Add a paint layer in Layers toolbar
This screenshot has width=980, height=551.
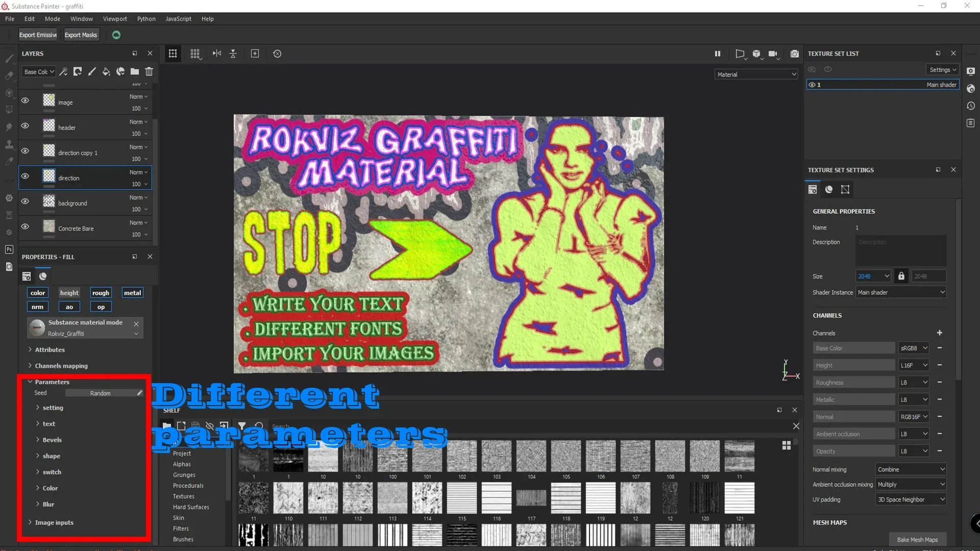pyautogui.click(x=92, y=71)
